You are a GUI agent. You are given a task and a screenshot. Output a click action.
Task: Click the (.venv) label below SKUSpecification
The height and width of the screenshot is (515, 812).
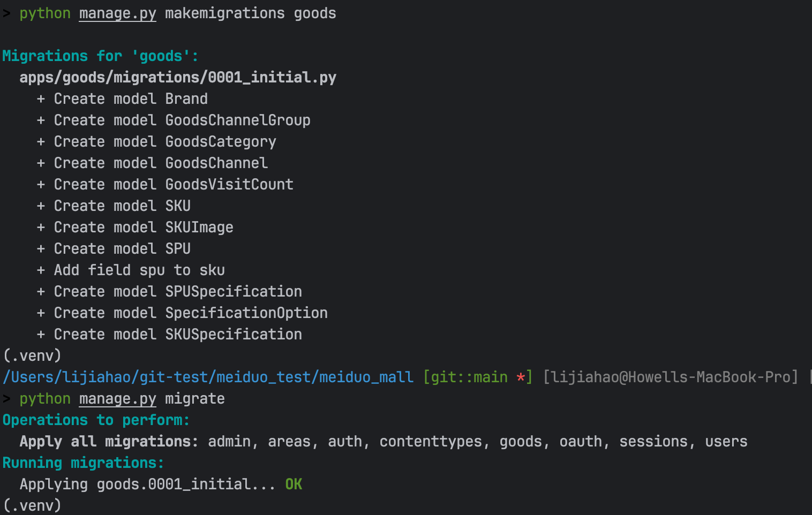coord(32,356)
